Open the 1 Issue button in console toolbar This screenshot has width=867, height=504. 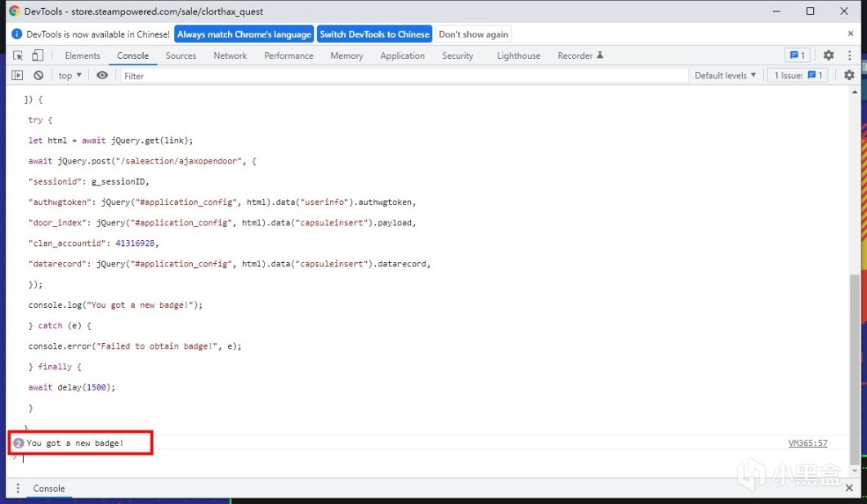pos(798,75)
